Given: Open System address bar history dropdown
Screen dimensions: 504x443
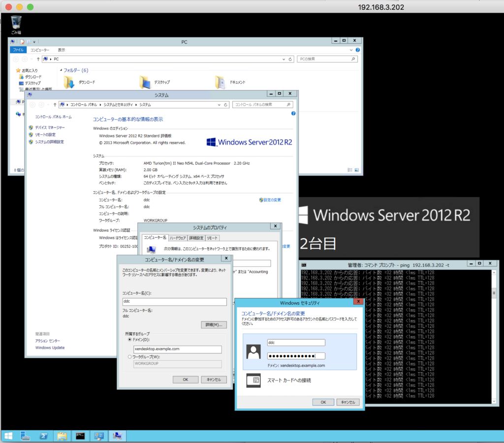Looking at the screenshot, I should pyautogui.click(x=219, y=105).
